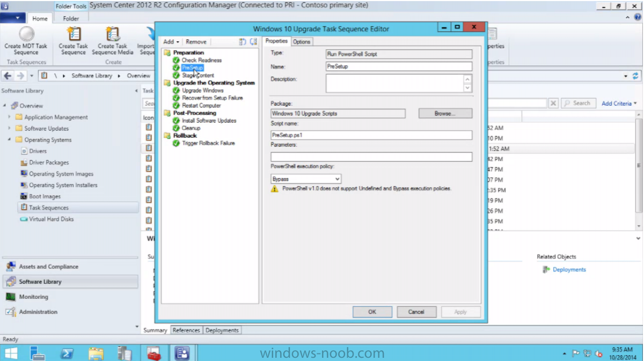This screenshot has width=644, height=361.
Task: Collapse the Overview tree node
Action: coord(5,106)
